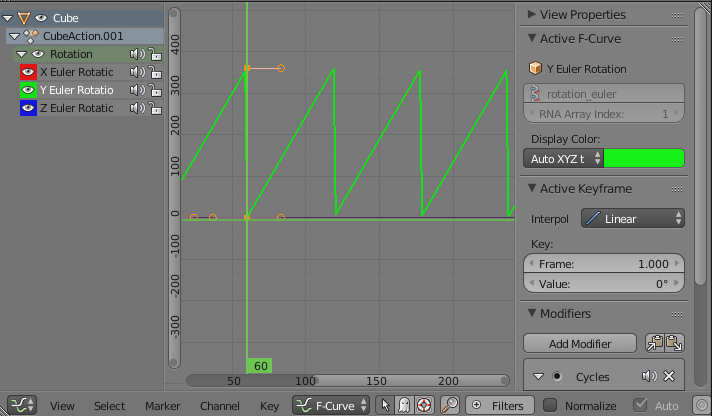
Task: Click the Add Modifier button
Action: (581, 343)
